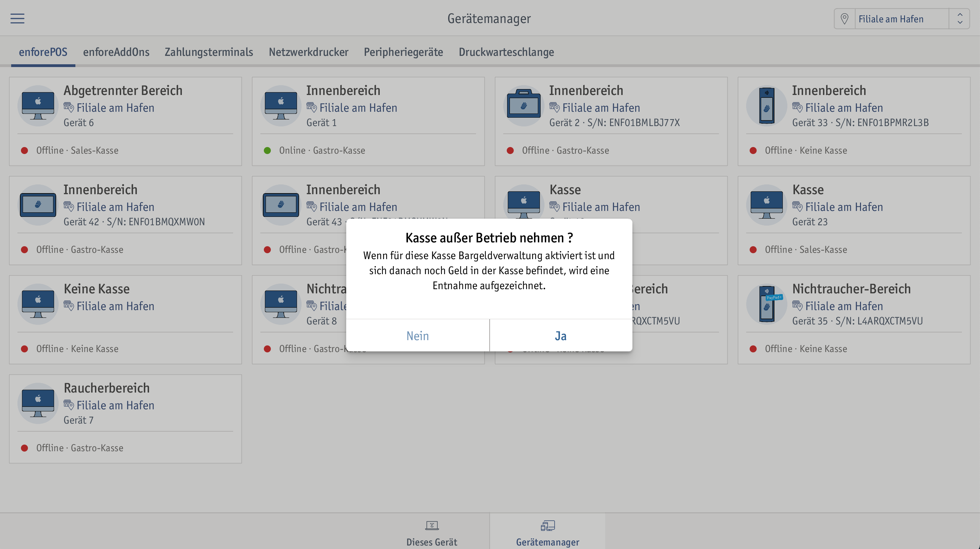Click the handheld device icon for Gerät 33
This screenshot has width=980, height=549.
coord(766,105)
